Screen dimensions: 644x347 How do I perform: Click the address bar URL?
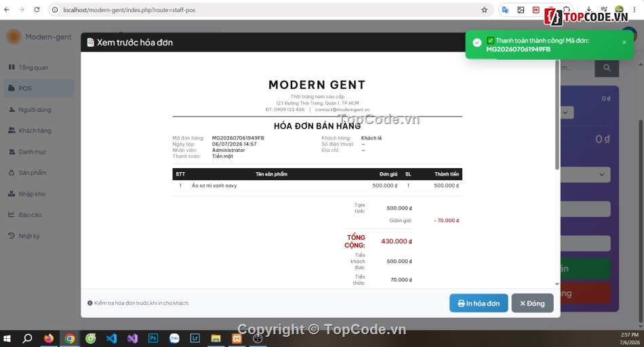point(129,10)
